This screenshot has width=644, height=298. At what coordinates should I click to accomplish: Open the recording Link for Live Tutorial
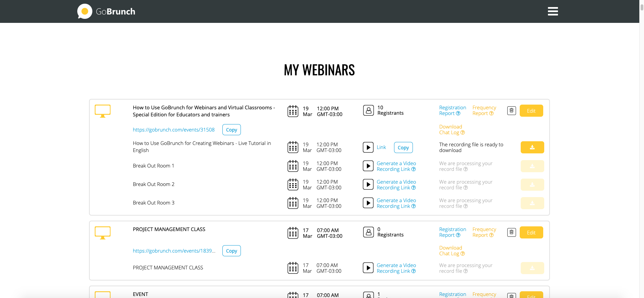click(381, 147)
